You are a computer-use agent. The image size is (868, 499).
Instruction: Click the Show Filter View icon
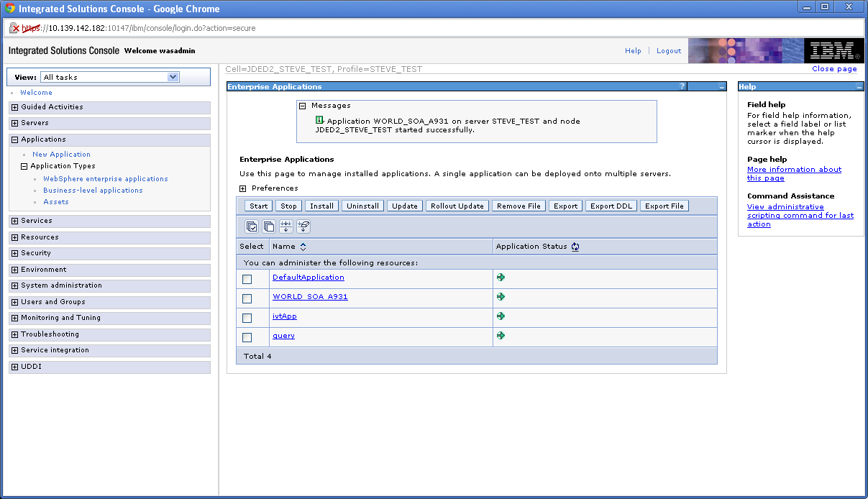tap(286, 226)
